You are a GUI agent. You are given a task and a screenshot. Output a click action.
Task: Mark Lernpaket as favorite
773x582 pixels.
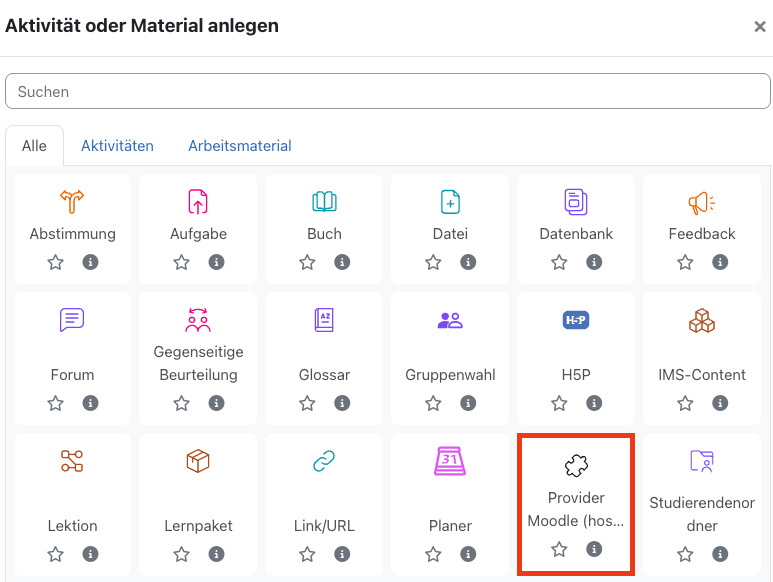point(181,554)
